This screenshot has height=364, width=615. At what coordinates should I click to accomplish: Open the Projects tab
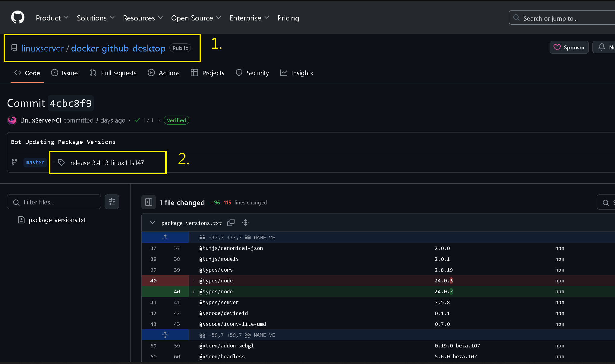(x=208, y=73)
